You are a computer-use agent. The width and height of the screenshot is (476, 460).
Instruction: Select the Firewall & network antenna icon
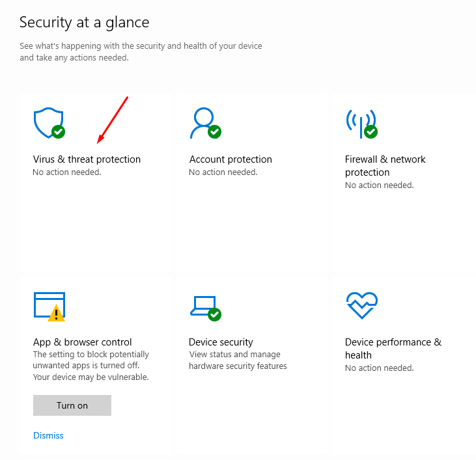pyautogui.click(x=362, y=124)
